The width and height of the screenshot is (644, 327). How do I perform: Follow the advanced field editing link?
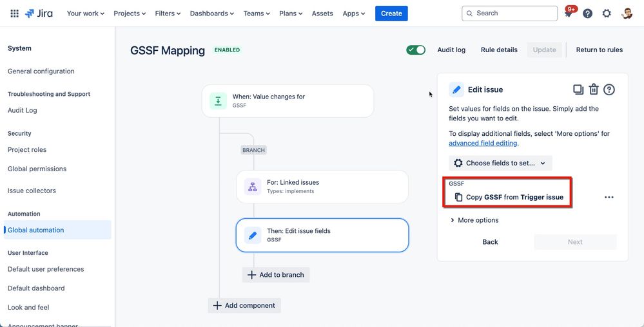click(483, 143)
